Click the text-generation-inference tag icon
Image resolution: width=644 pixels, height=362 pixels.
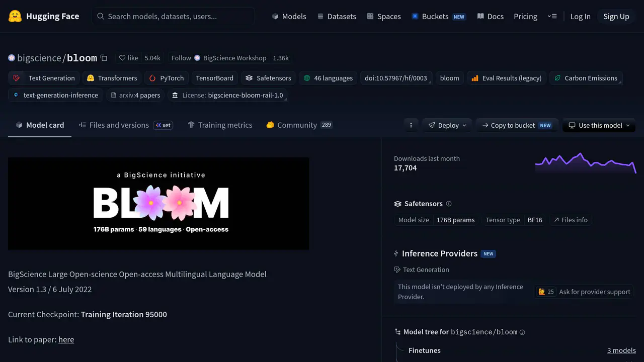(x=17, y=95)
